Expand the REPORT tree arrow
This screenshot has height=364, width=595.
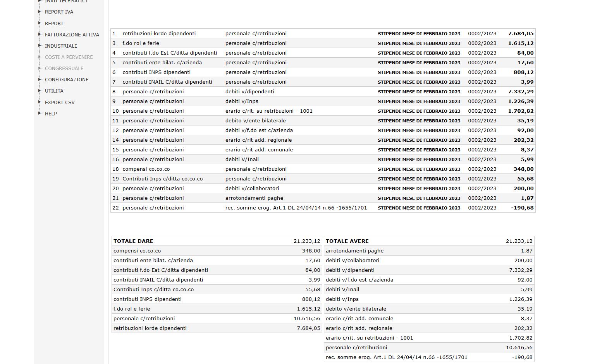pos(40,23)
